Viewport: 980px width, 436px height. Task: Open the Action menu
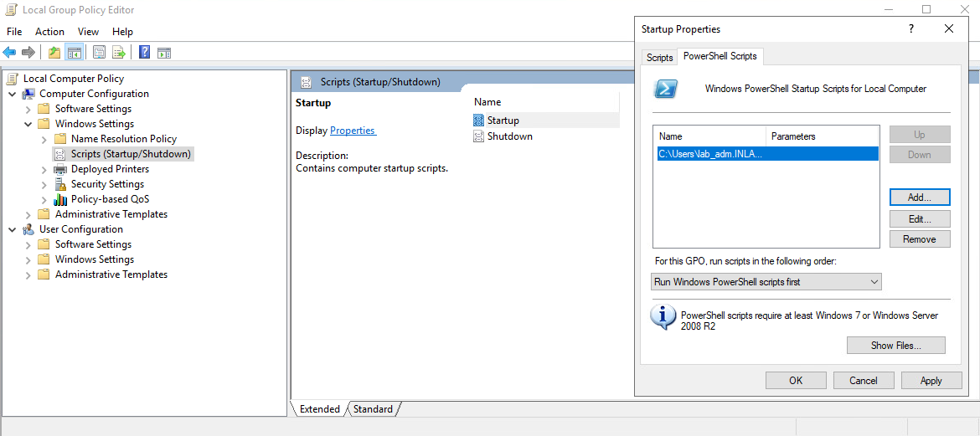coord(49,32)
